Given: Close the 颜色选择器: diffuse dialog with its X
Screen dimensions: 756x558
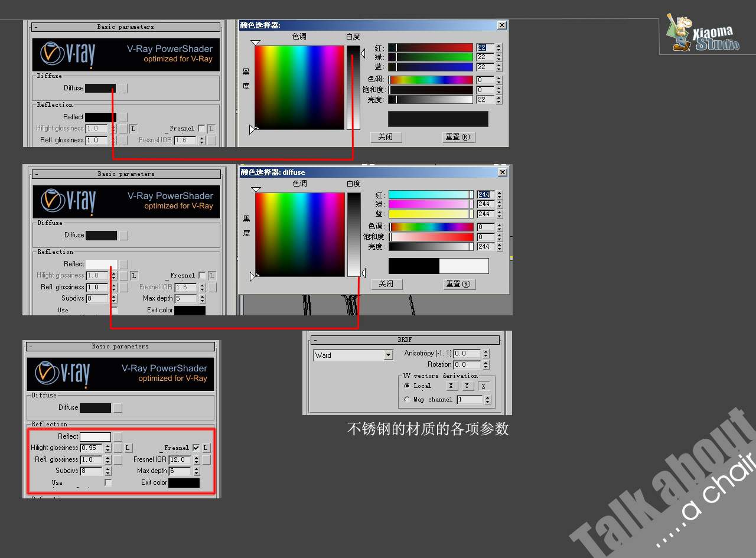Looking at the screenshot, I should point(503,172).
